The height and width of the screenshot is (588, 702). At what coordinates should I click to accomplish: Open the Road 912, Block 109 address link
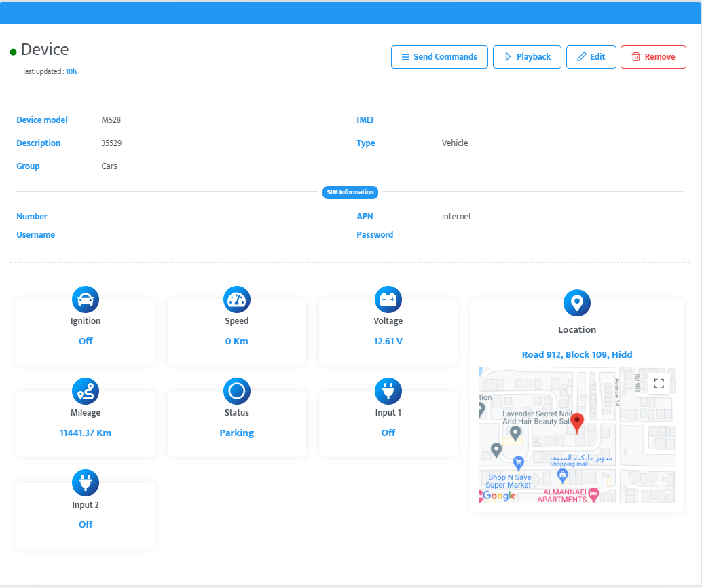[x=577, y=354]
